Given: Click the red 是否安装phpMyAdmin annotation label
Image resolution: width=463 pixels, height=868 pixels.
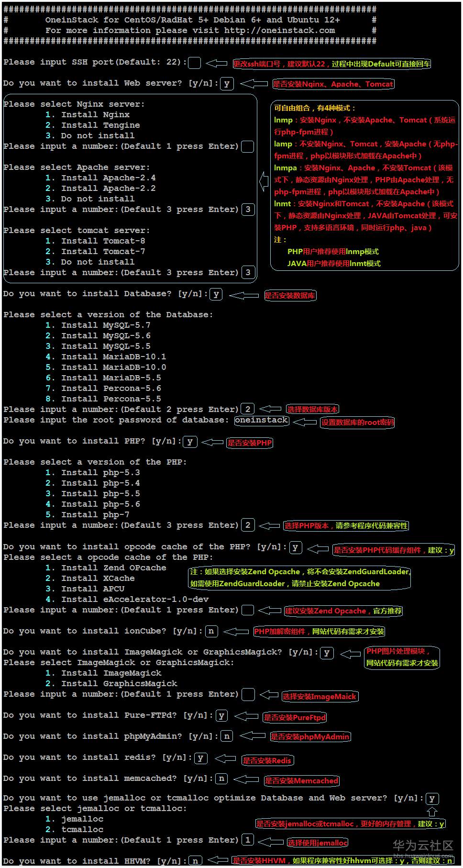Looking at the screenshot, I should click(x=310, y=736).
